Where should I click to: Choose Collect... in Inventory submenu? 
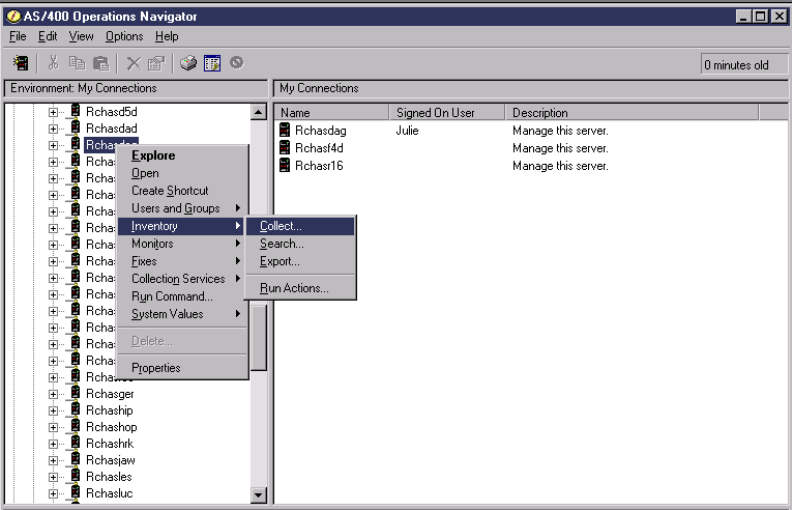[300, 226]
